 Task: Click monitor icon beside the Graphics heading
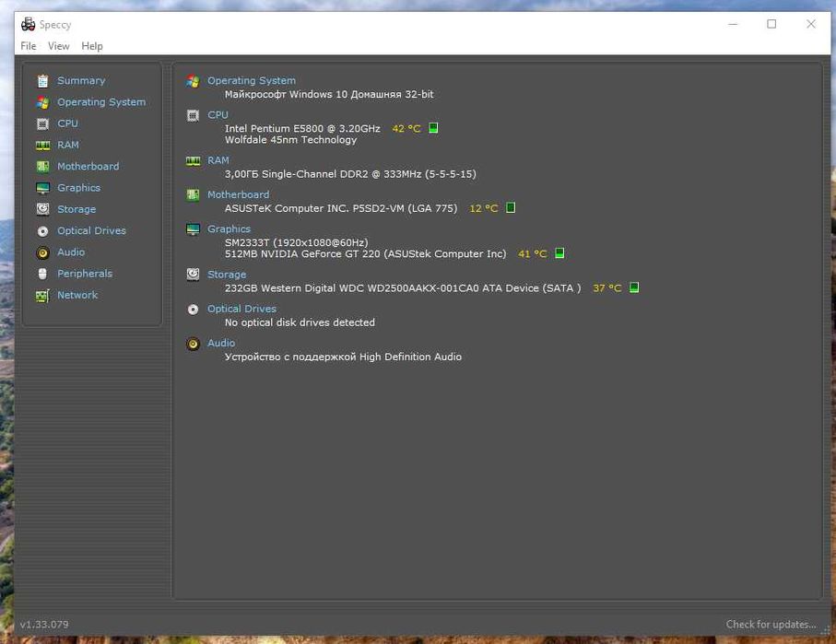pyautogui.click(x=193, y=228)
